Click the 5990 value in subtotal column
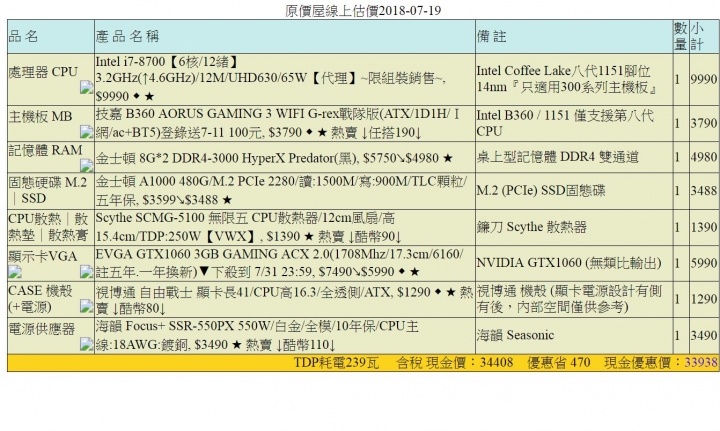 [703, 263]
